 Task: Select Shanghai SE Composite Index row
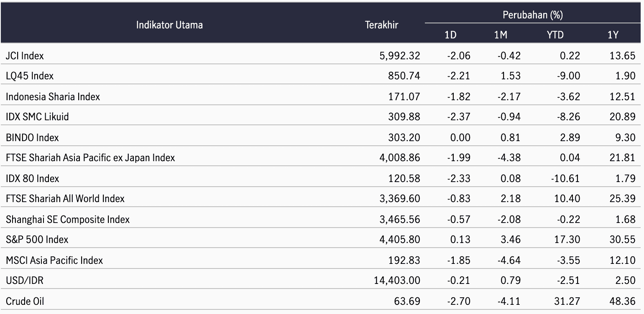click(x=321, y=219)
